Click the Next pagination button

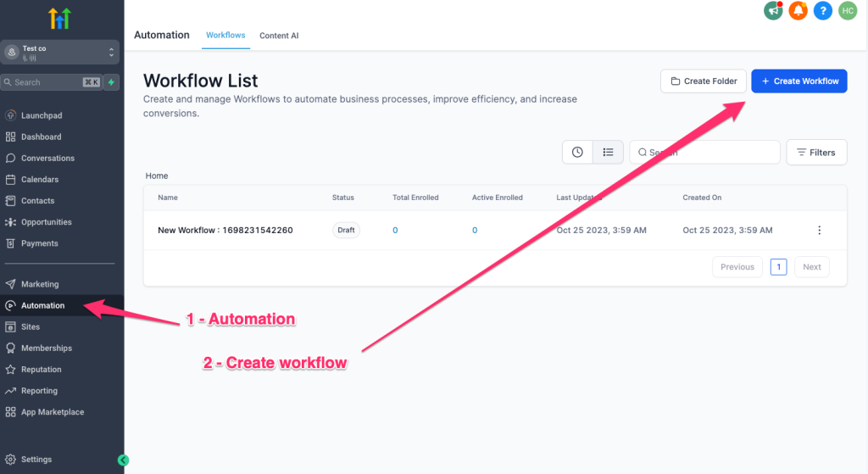811,267
